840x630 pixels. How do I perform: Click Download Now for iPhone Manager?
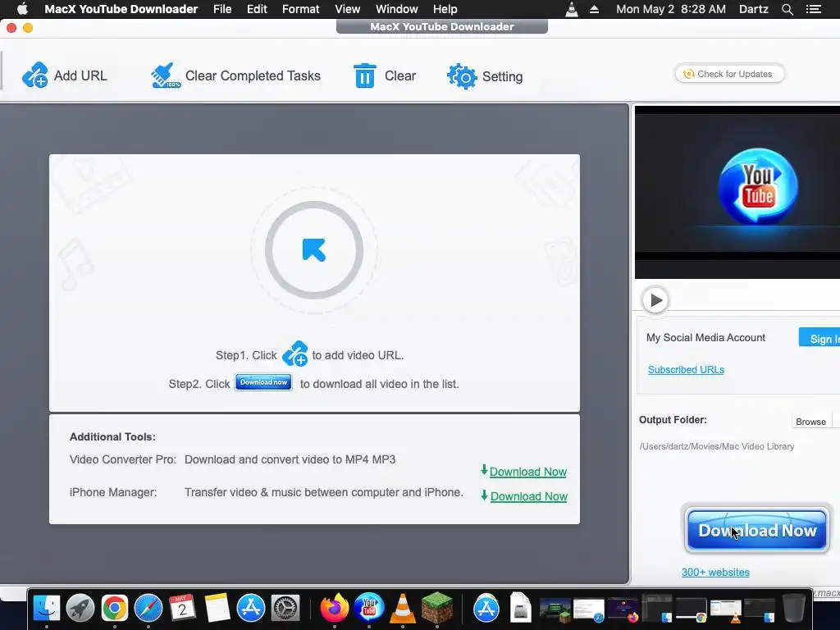(529, 496)
